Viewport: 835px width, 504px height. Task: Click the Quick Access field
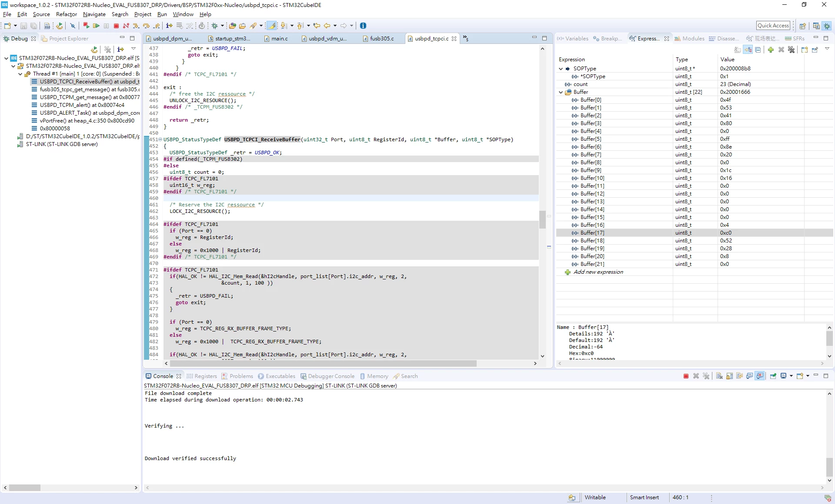[773, 26]
